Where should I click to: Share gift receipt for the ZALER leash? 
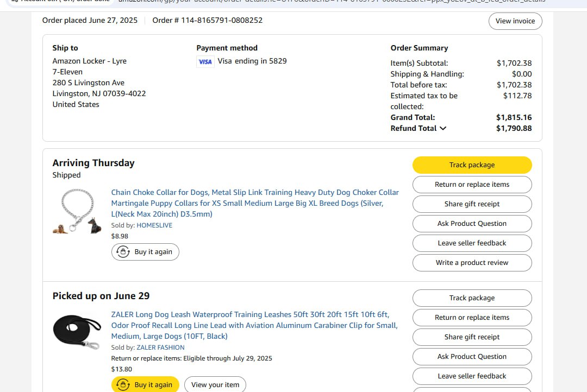coord(472,337)
